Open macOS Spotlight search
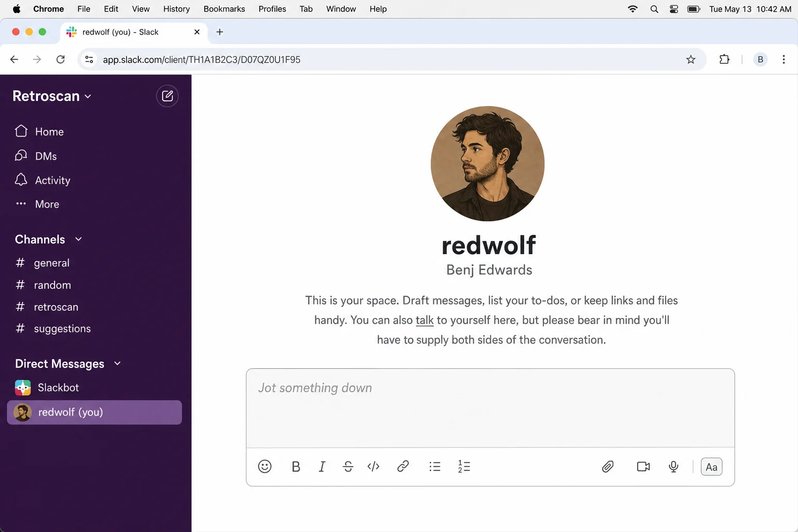The image size is (798, 532). click(x=654, y=9)
